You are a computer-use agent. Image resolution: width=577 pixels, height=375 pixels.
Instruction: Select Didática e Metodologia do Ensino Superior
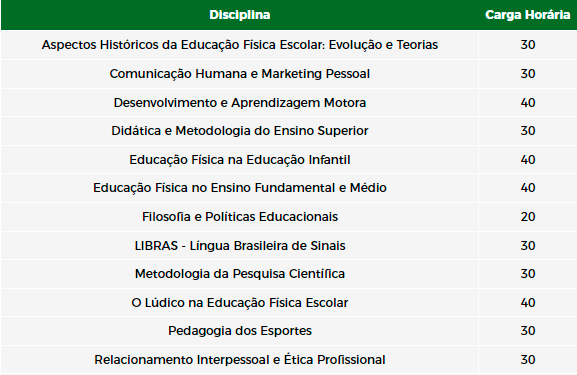(240, 131)
